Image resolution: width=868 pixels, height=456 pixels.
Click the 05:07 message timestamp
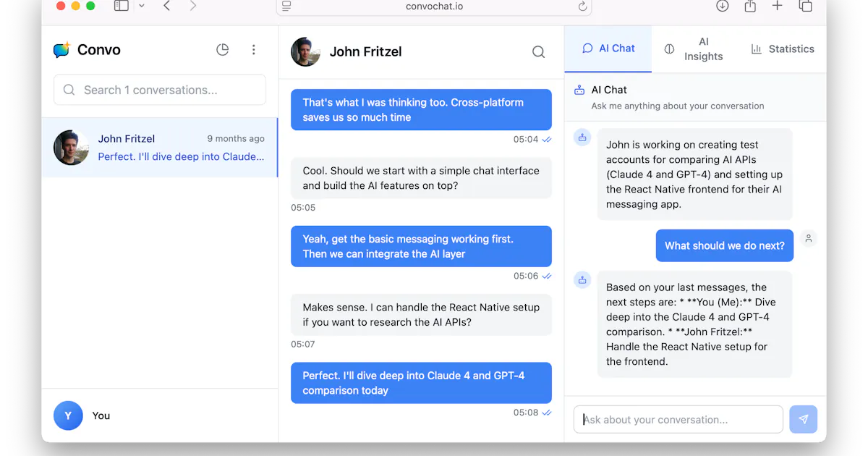303,345
